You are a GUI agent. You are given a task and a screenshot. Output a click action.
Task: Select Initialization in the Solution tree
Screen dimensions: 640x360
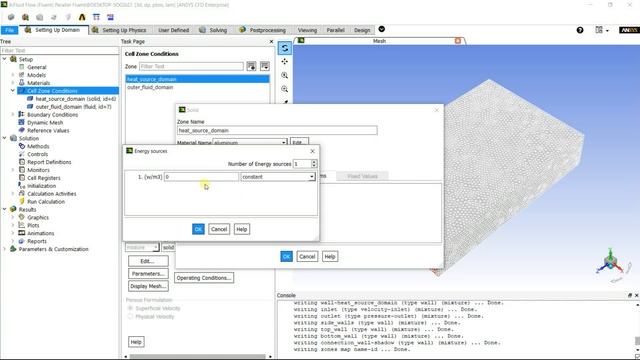(42, 186)
